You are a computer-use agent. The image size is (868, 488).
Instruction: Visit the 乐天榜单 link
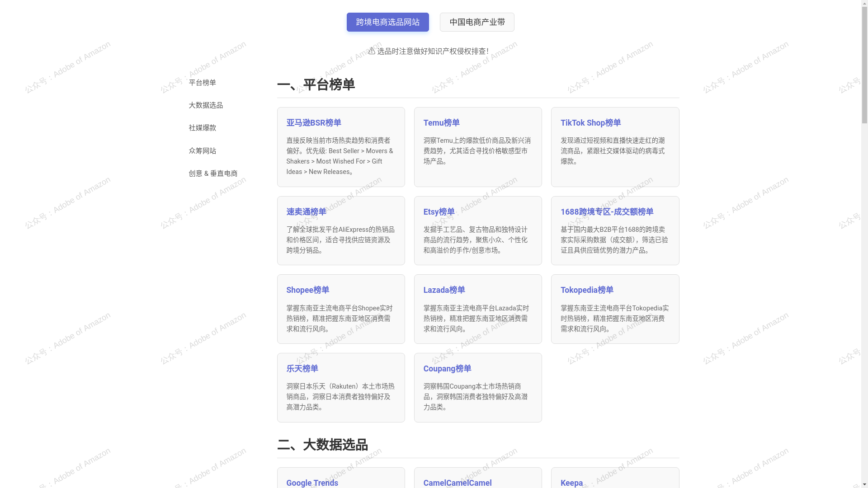click(302, 369)
